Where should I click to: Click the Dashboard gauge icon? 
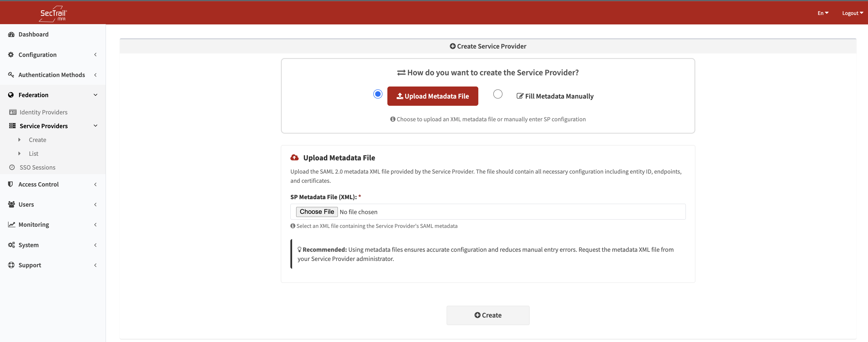pos(11,34)
